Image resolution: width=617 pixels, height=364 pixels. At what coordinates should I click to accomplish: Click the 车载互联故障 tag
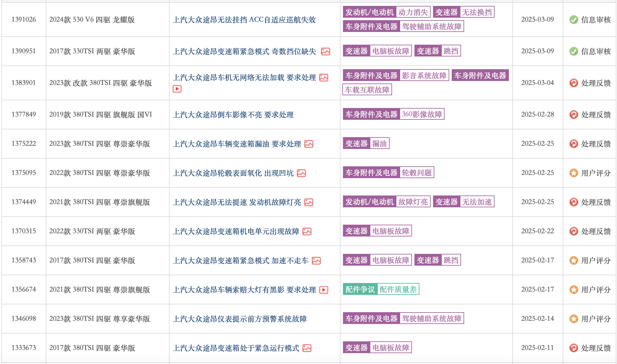coord(367,90)
